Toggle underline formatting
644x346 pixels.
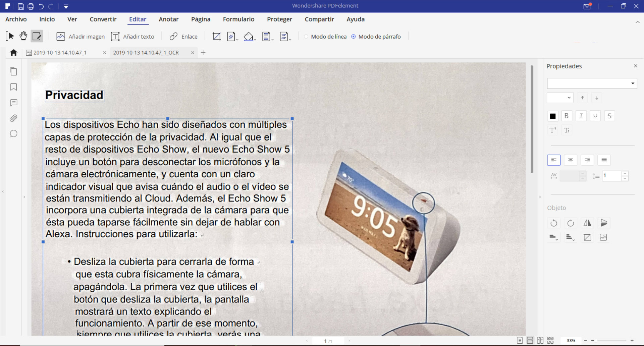pyautogui.click(x=595, y=116)
